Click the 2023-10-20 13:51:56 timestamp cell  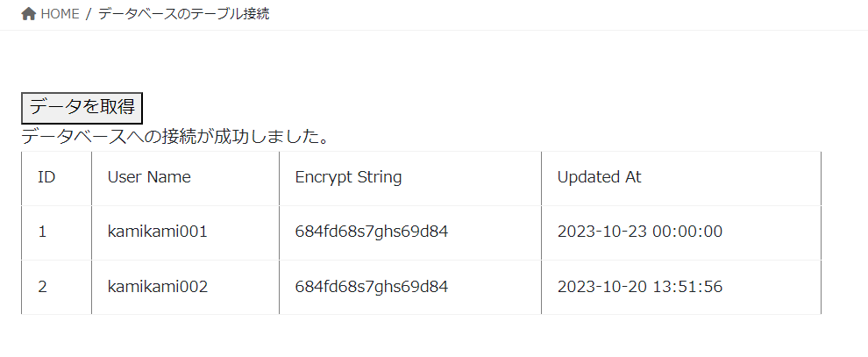[x=639, y=286]
